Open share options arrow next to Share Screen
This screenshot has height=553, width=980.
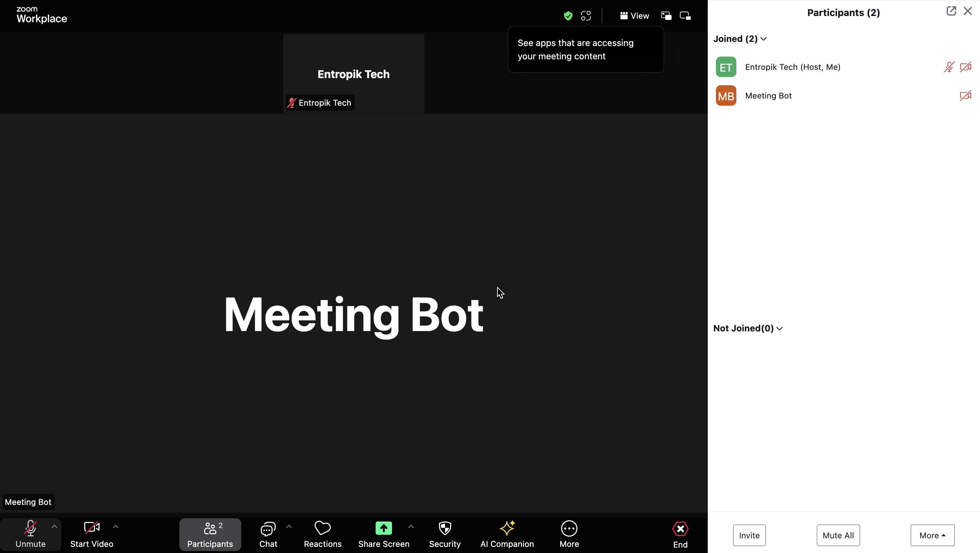click(411, 527)
